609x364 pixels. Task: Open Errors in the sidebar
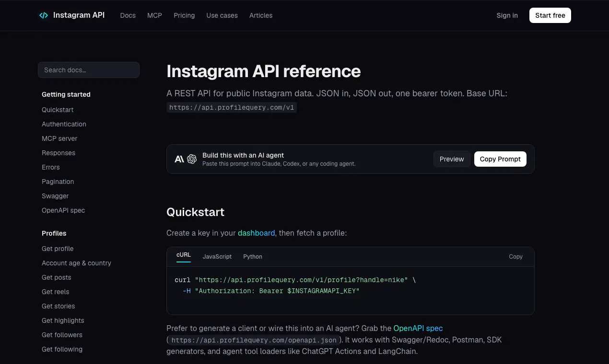click(51, 167)
